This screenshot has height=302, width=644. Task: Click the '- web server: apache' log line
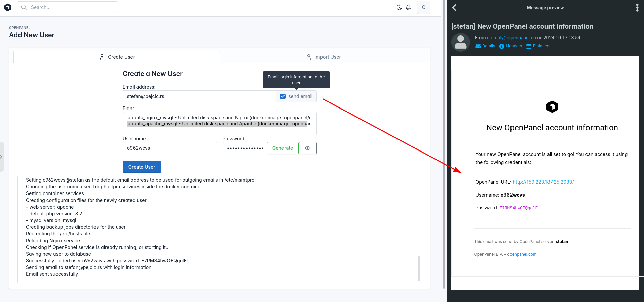tap(50, 207)
